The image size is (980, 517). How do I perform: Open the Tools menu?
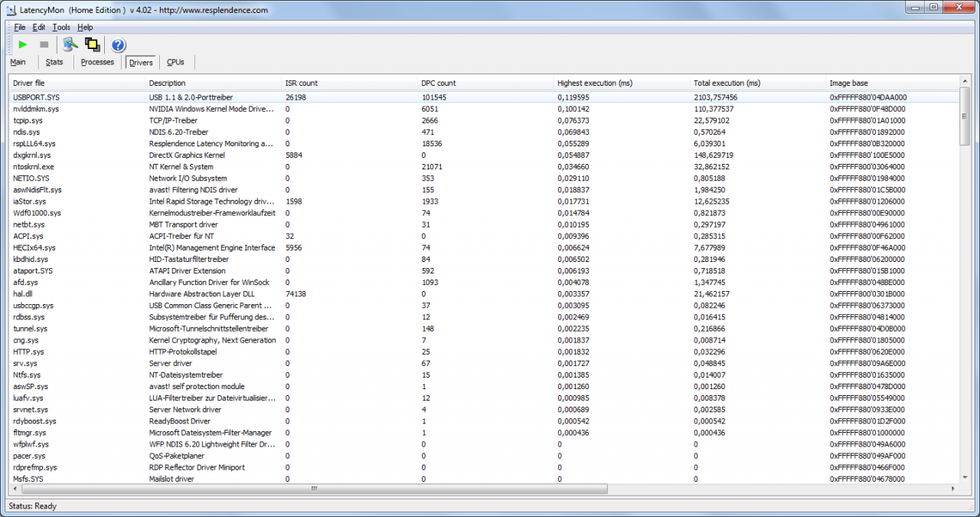61,28
